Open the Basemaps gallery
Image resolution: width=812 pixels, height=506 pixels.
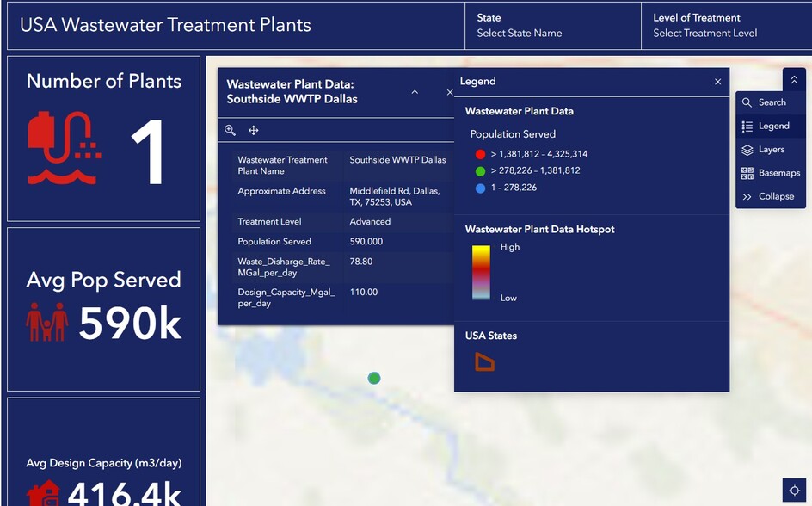[770, 173]
